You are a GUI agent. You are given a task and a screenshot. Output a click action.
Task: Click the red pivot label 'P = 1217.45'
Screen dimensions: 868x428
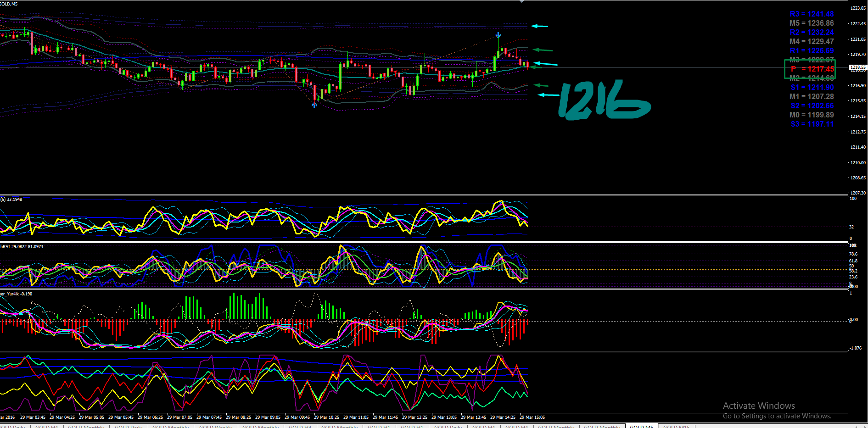(812, 69)
